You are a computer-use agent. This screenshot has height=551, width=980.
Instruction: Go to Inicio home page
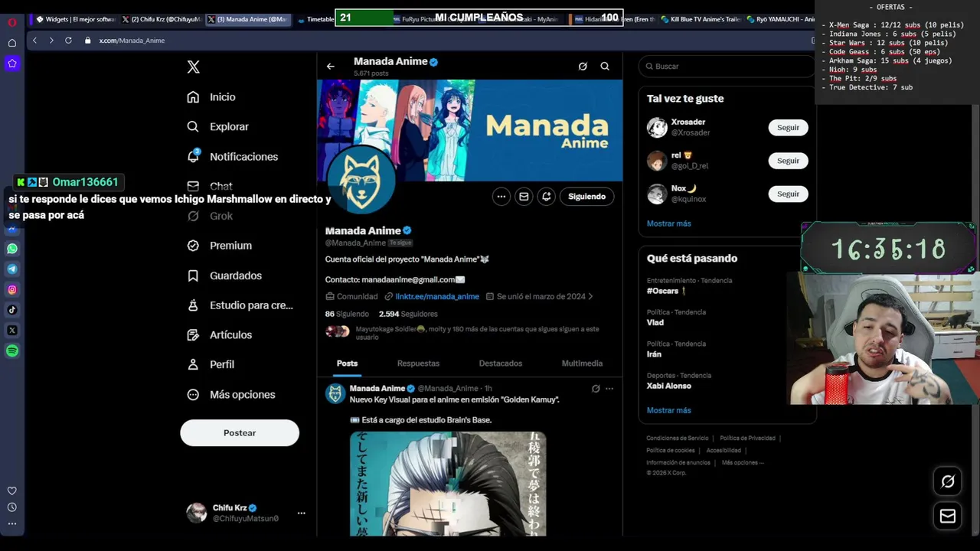click(x=212, y=97)
